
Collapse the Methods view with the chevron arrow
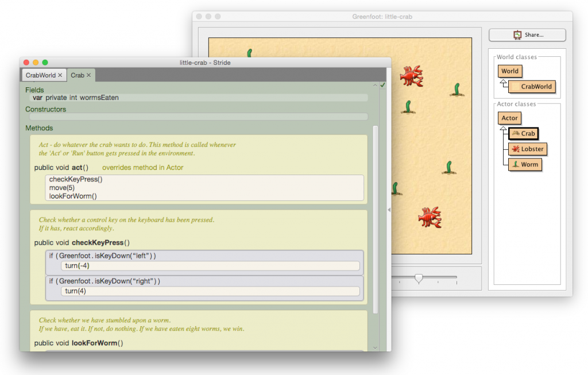[374, 84]
